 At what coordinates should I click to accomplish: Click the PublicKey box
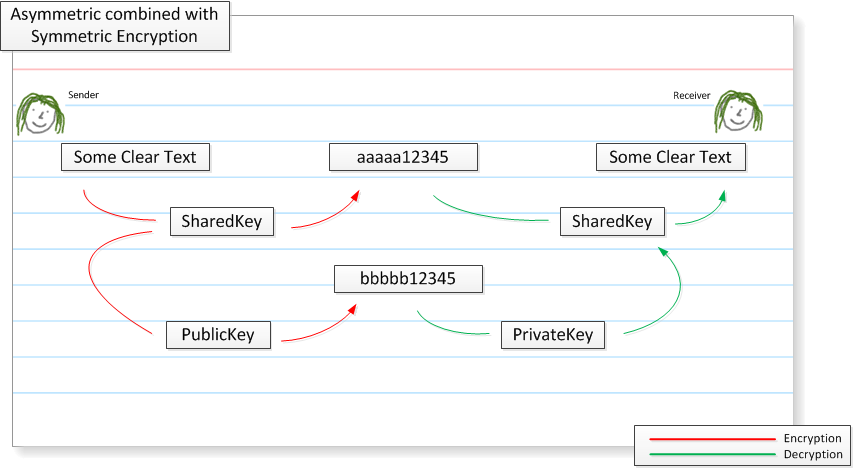click(218, 334)
